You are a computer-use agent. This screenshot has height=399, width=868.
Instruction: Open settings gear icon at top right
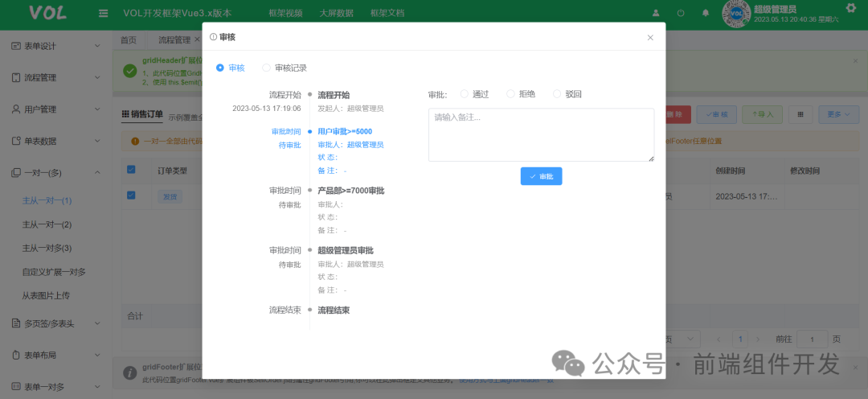(851, 8)
